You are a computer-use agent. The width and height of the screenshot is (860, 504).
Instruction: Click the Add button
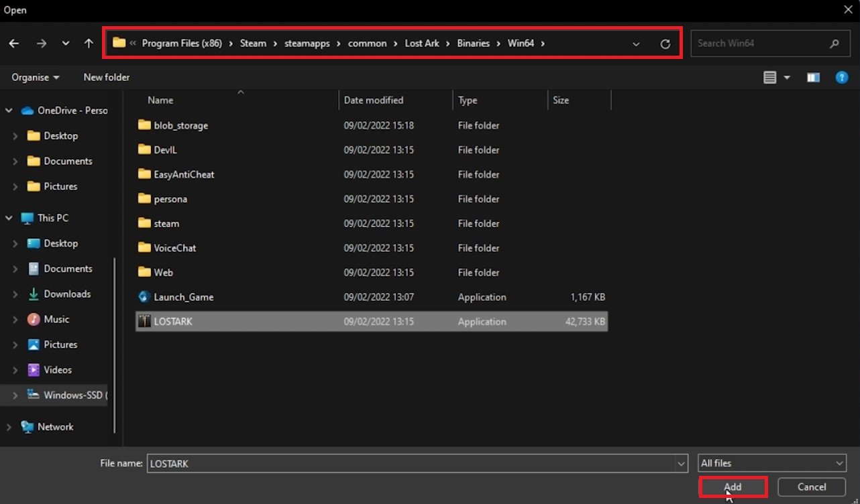[x=733, y=487]
